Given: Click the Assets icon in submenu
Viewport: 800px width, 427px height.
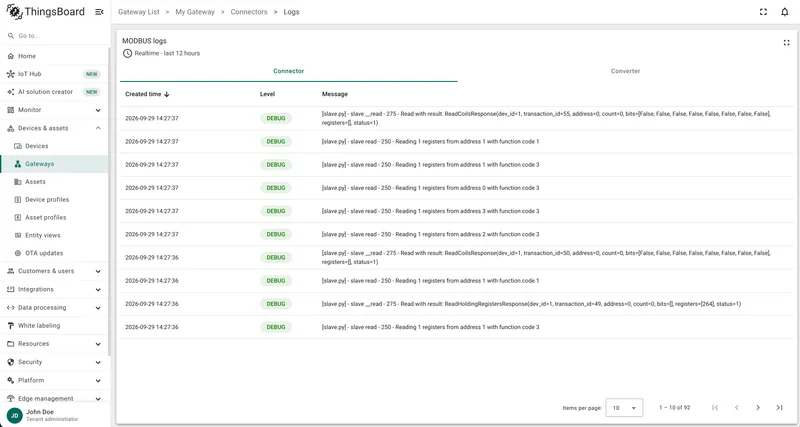Looking at the screenshot, I should [18, 182].
